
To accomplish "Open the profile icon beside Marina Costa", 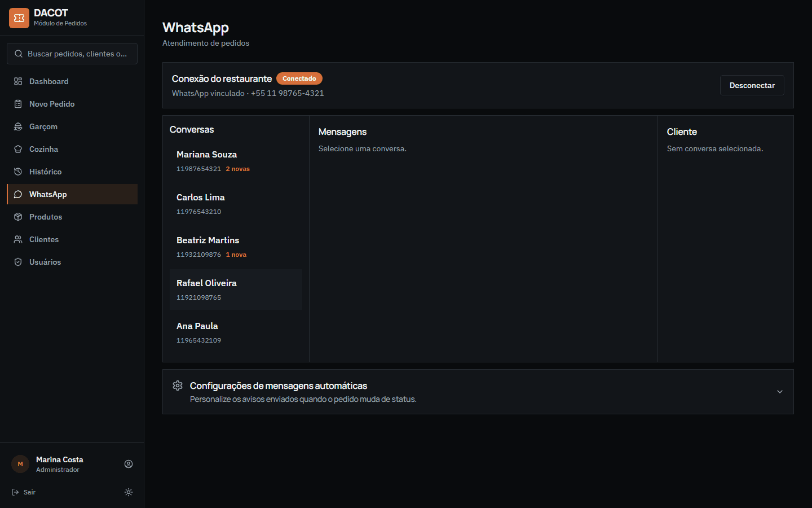I will [129, 464].
